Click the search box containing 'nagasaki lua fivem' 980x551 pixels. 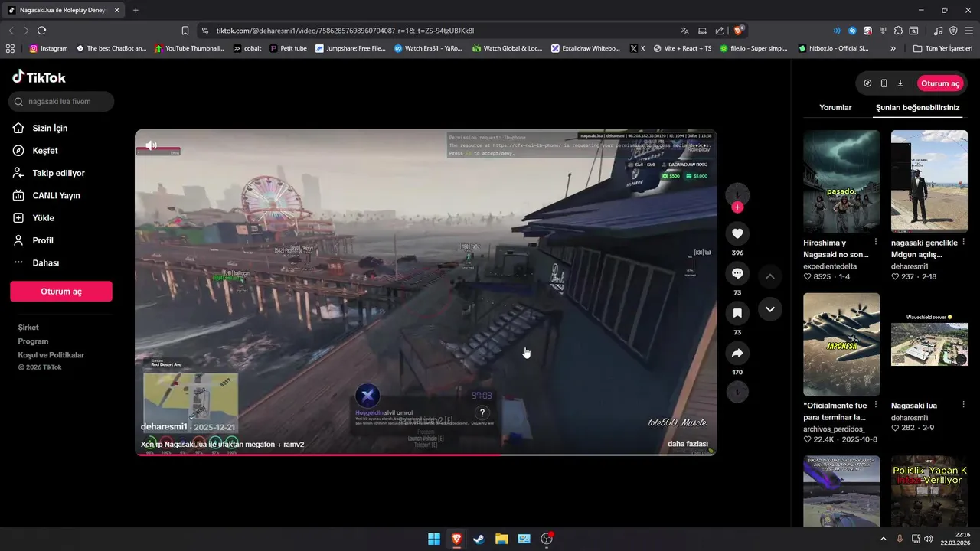point(61,101)
